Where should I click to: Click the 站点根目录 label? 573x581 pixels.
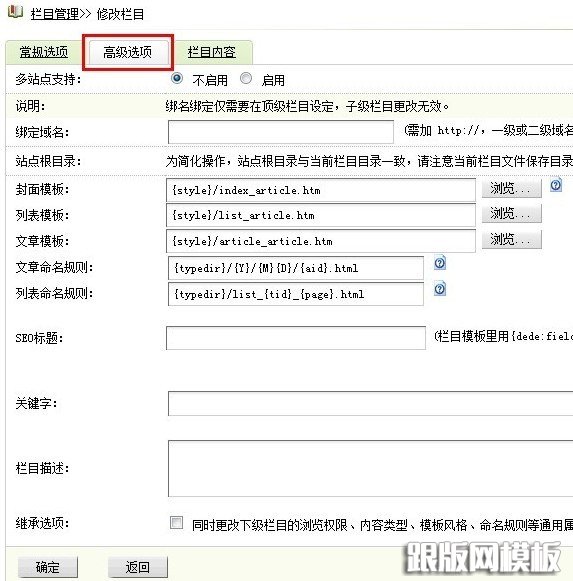click(48, 161)
